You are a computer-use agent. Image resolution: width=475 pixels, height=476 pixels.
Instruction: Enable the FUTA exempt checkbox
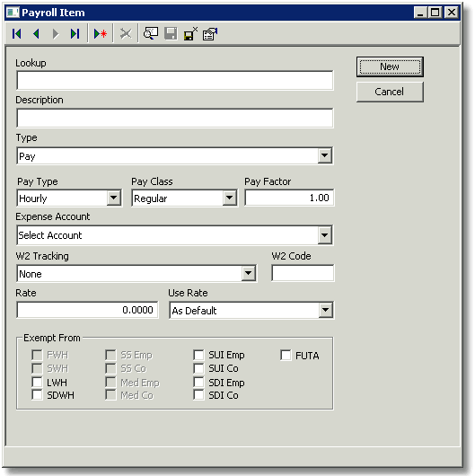286,355
